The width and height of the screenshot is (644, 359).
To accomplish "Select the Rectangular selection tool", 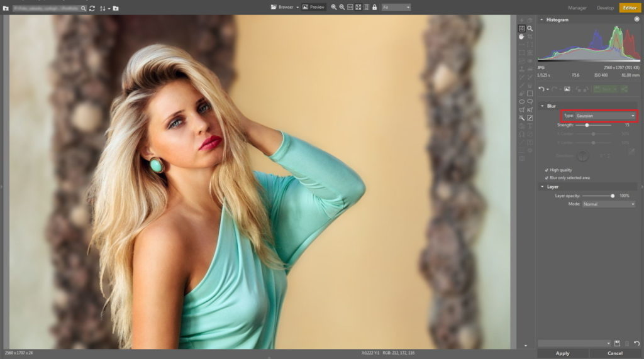I will point(530,93).
